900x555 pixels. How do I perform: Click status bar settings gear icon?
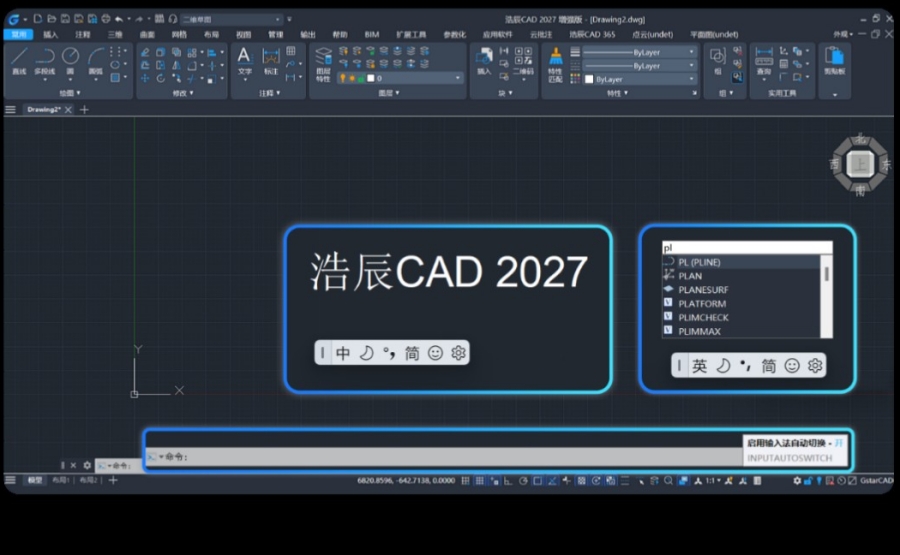click(x=797, y=480)
